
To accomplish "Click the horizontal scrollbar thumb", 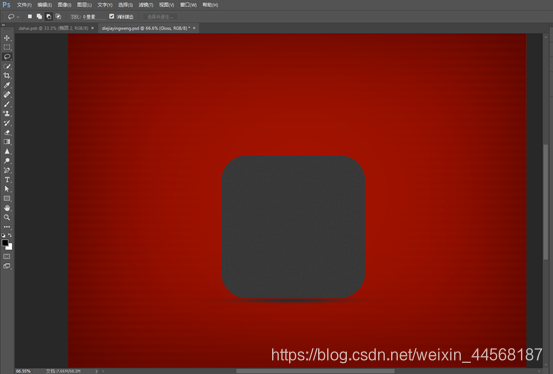I will point(315,371).
